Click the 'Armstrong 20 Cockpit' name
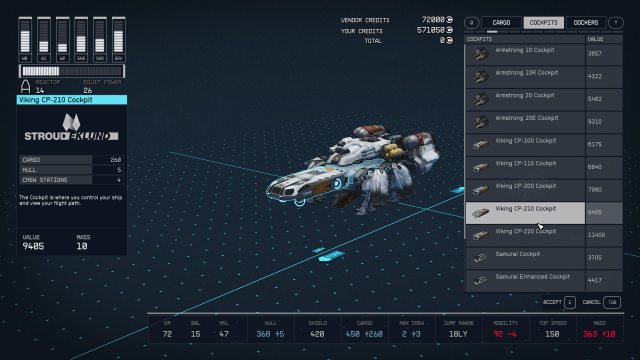This screenshot has height=360, width=640. tap(525, 96)
